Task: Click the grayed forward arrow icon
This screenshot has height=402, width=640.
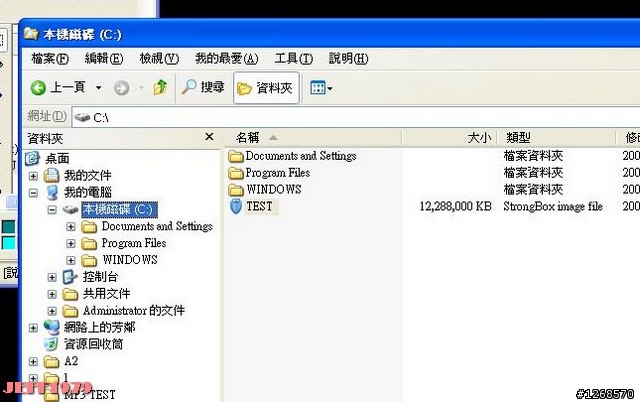Action: pos(121,88)
